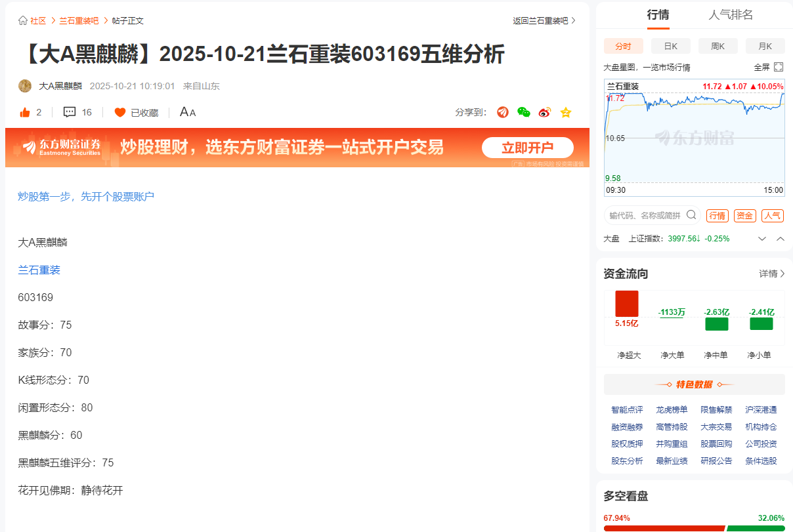Click the 上证指数 value 3997.56
The image size is (793, 532).
tap(681, 239)
